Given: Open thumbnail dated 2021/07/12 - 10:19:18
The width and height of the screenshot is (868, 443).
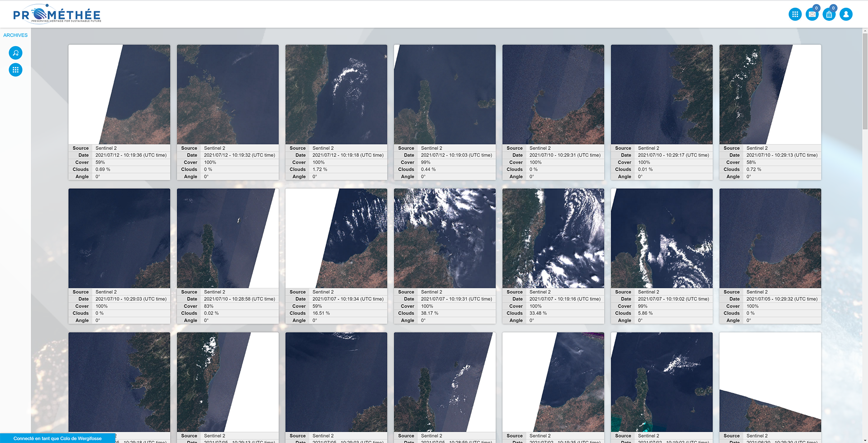Looking at the screenshot, I should pyautogui.click(x=336, y=94).
